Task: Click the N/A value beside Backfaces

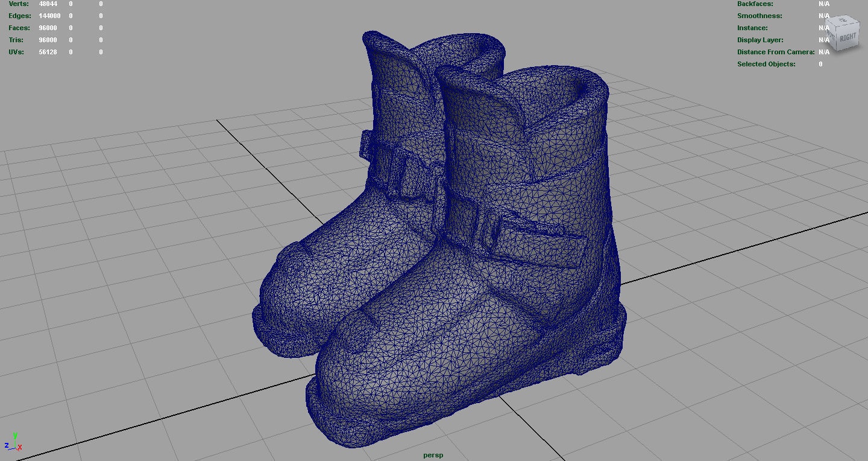Action: point(824,4)
